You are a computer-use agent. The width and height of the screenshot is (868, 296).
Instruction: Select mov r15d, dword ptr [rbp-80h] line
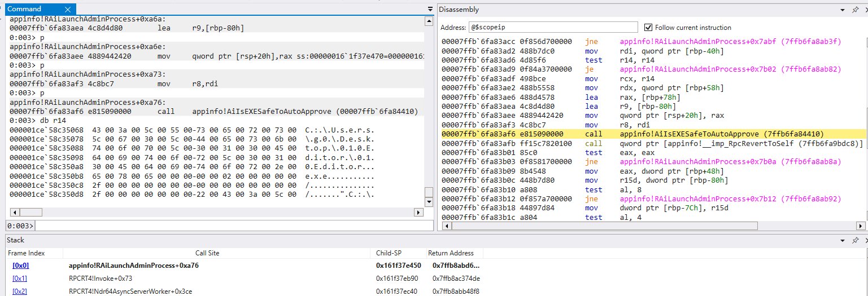584,180
